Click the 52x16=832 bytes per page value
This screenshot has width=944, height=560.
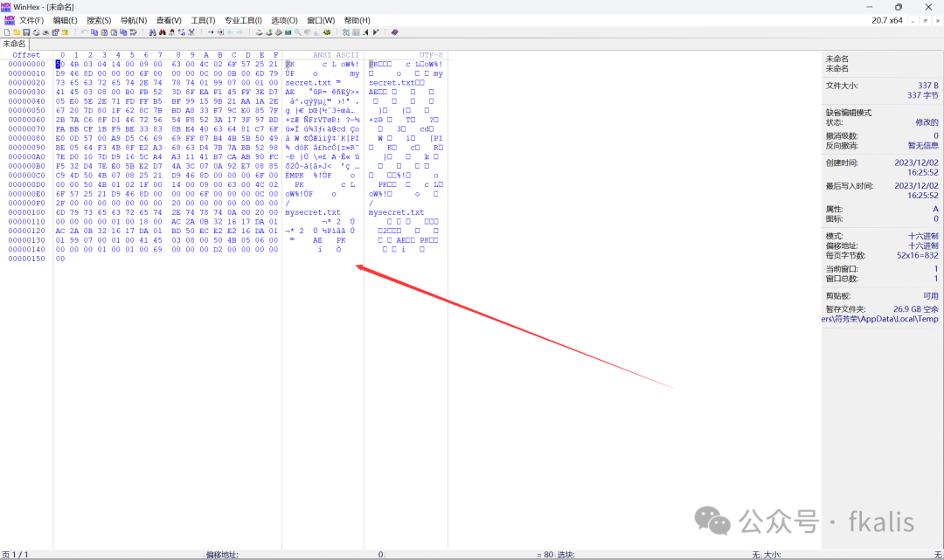coord(918,256)
